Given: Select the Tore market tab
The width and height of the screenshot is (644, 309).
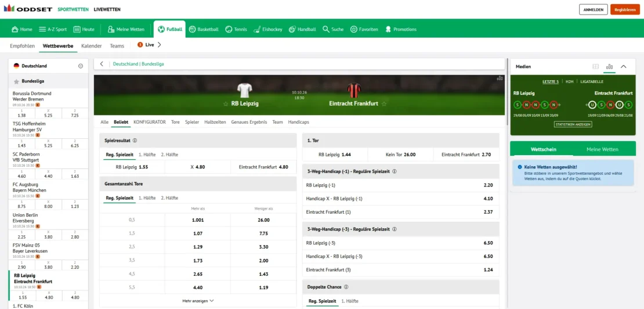Looking at the screenshot, I should point(175,122).
